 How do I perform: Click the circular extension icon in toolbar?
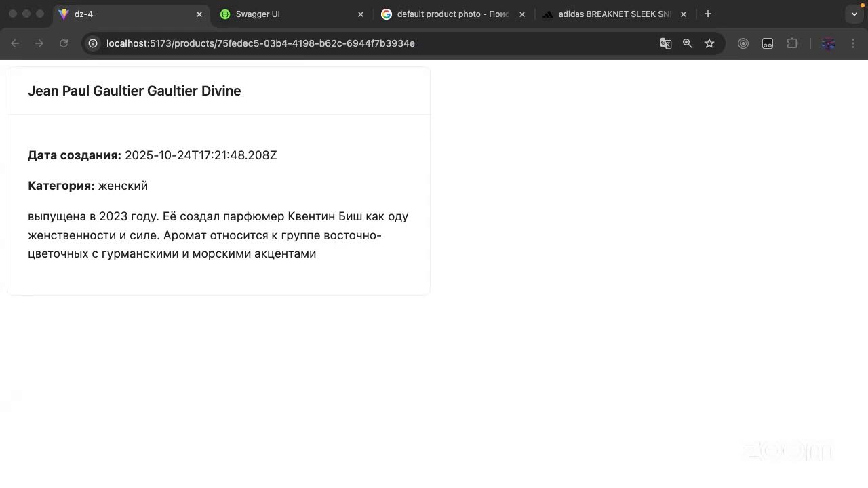coord(743,43)
